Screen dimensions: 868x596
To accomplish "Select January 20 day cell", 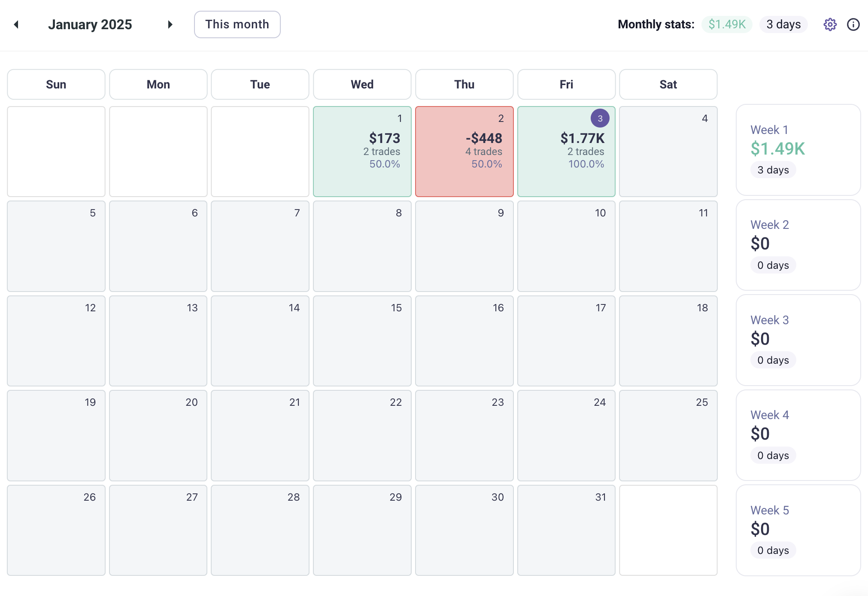I will [158, 435].
